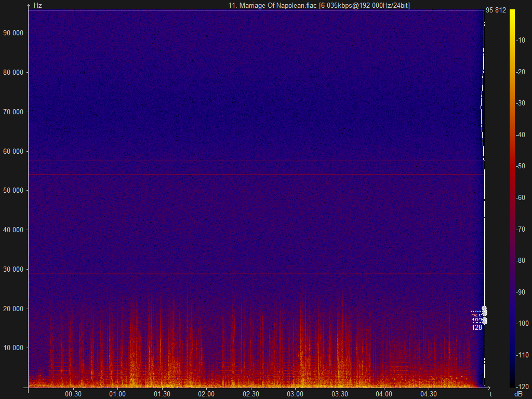Click the file title "11. Marriage Of Napolean.flac"
The image size is (532, 399).
[x=272, y=5]
